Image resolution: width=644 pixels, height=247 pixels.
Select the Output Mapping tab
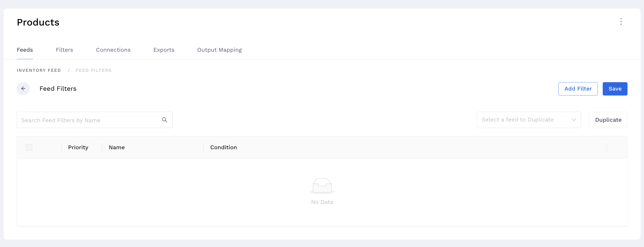click(x=219, y=50)
